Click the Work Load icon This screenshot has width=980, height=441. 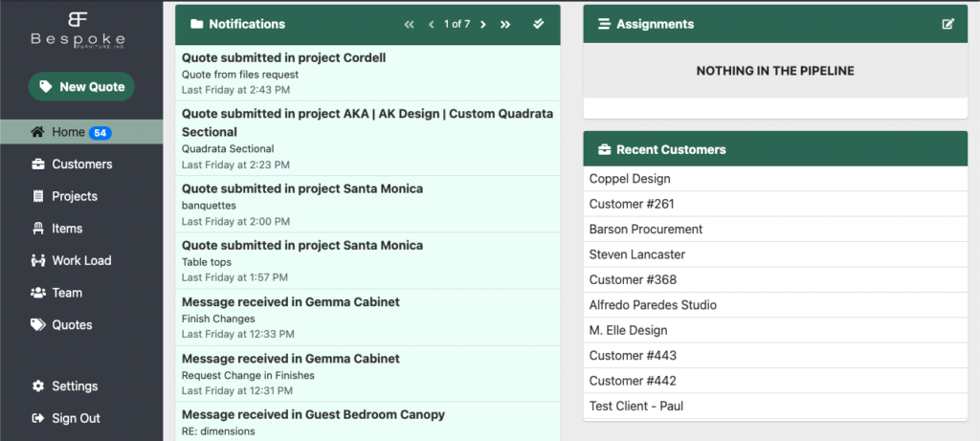(38, 260)
